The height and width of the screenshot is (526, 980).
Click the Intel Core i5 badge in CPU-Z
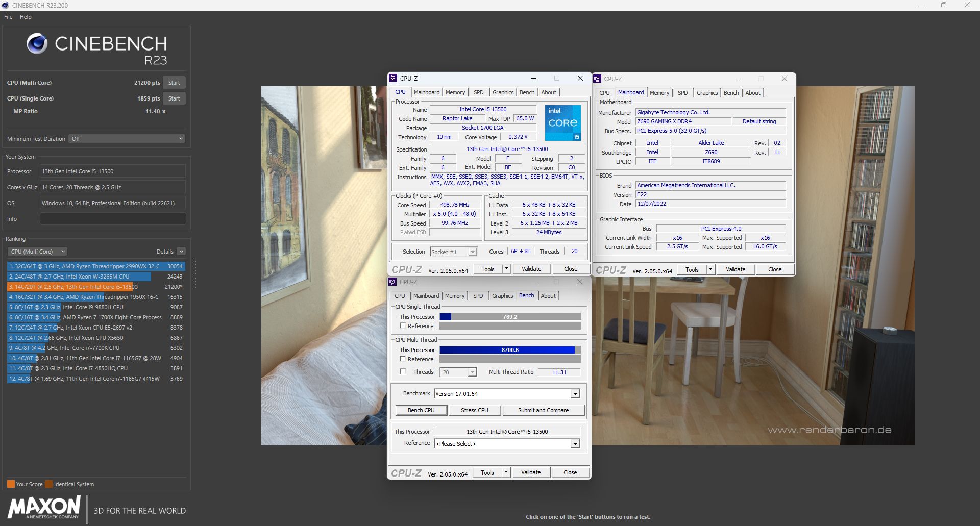(x=562, y=123)
